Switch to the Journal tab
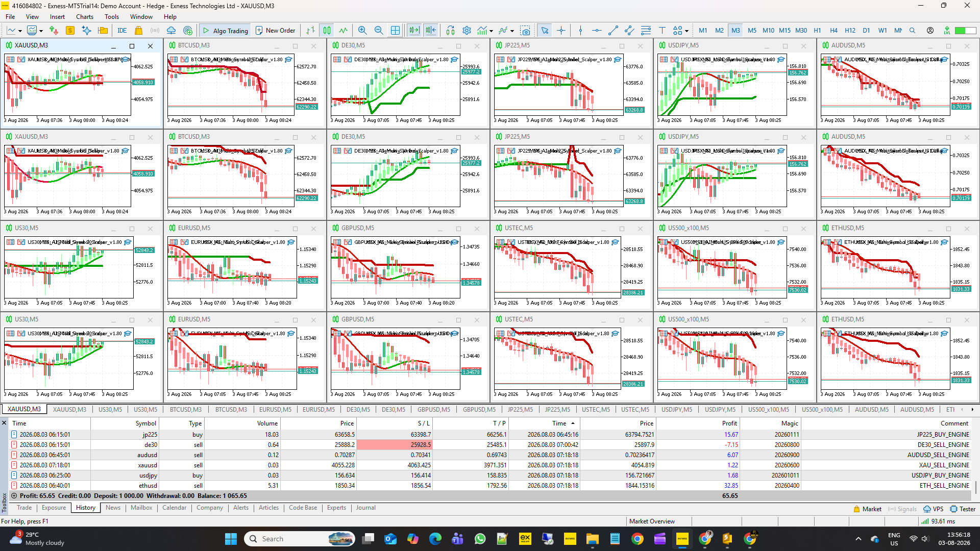The width and height of the screenshot is (980, 551). 365,508
